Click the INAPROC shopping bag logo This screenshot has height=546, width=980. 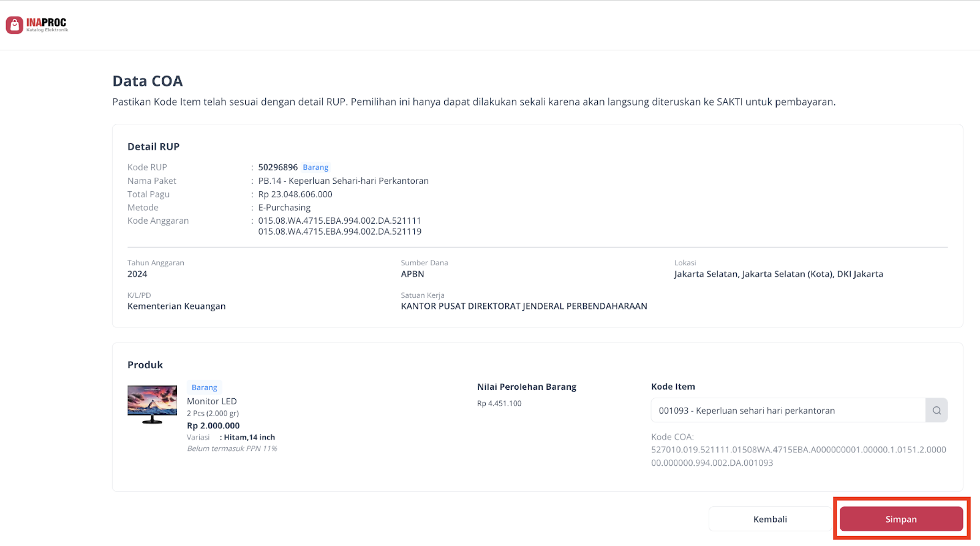(x=15, y=25)
